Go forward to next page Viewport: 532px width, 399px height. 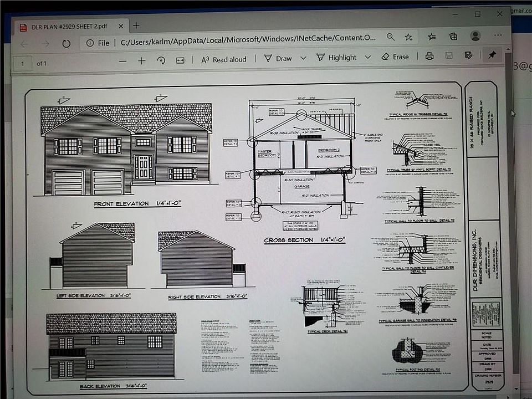point(45,44)
